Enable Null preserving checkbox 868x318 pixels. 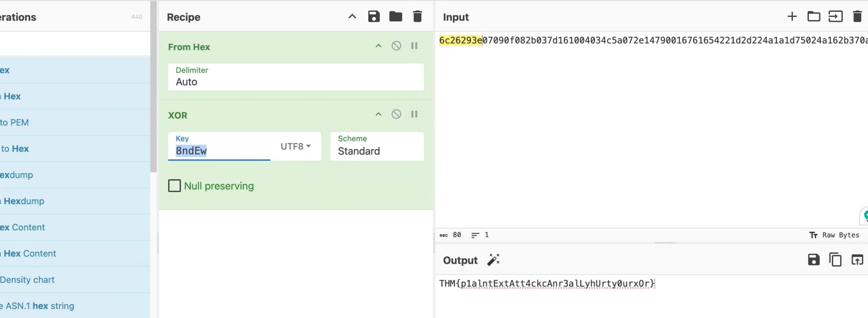(175, 186)
